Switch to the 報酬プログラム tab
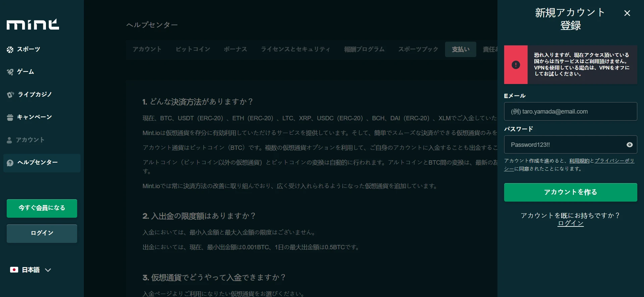 (x=364, y=49)
